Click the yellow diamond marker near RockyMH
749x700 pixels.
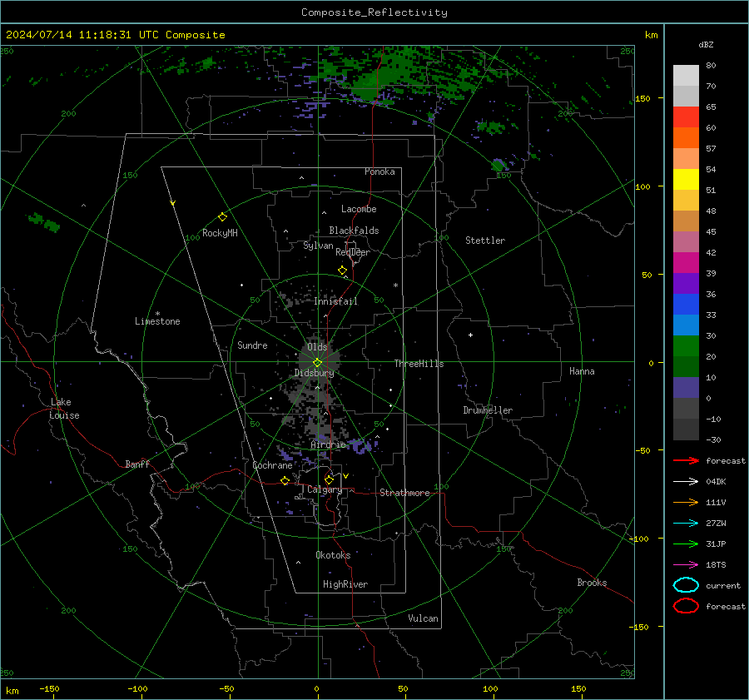point(222,217)
